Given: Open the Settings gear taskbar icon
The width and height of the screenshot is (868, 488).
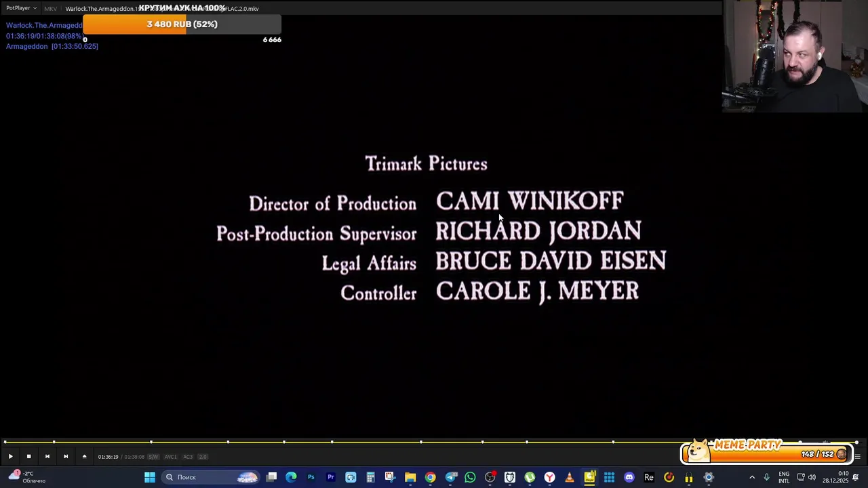Looking at the screenshot, I should (x=709, y=477).
